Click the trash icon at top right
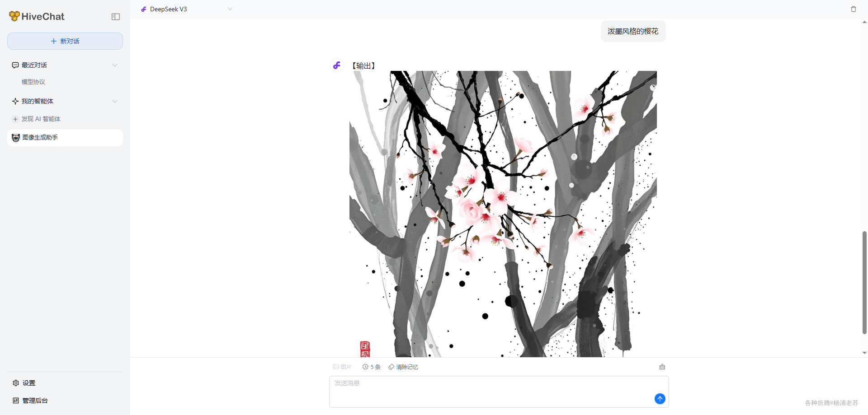 (854, 9)
